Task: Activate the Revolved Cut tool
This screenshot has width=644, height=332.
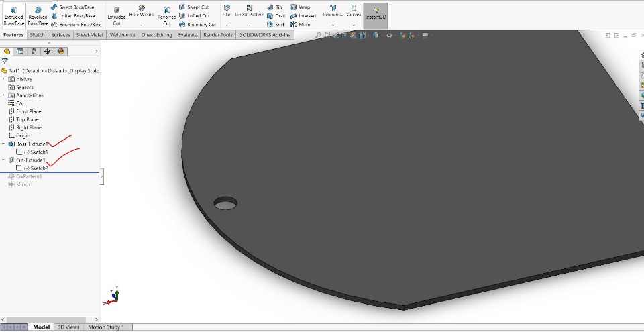Action: click(x=166, y=16)
